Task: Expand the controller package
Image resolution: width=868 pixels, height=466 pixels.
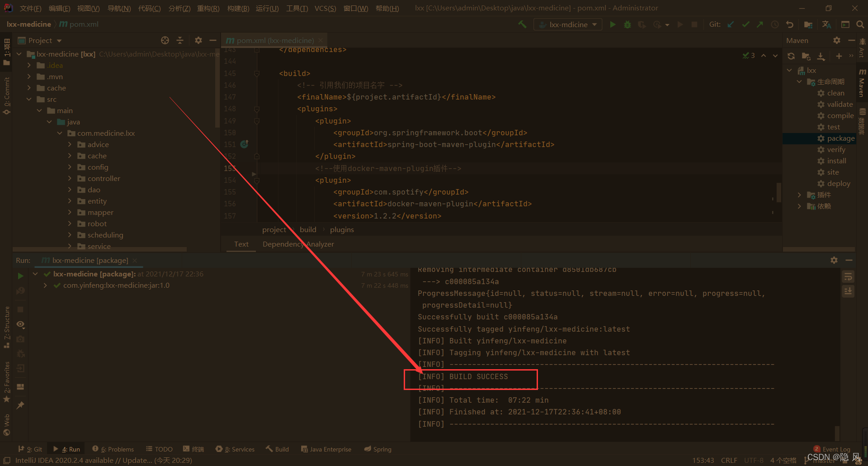Action: click(x=70, y=178)
